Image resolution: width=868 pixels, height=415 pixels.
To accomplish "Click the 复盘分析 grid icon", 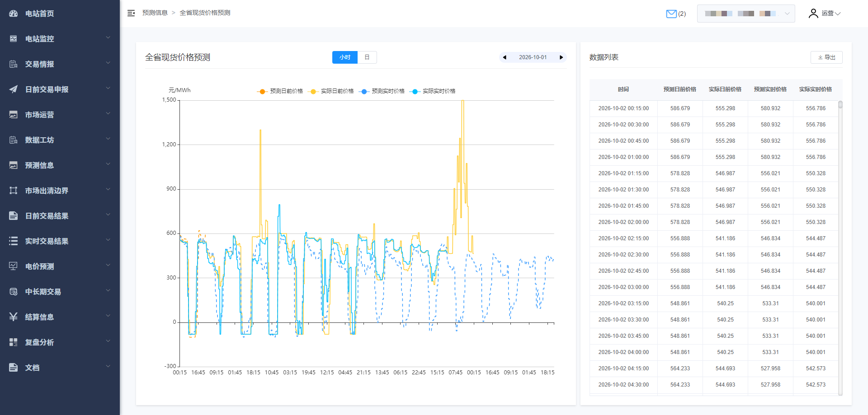I will [x=14, y=342].
